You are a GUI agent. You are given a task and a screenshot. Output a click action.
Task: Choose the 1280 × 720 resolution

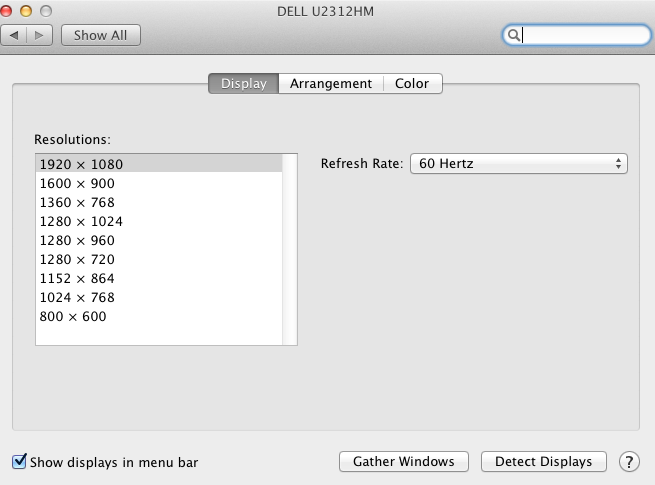tap(77, 259)
